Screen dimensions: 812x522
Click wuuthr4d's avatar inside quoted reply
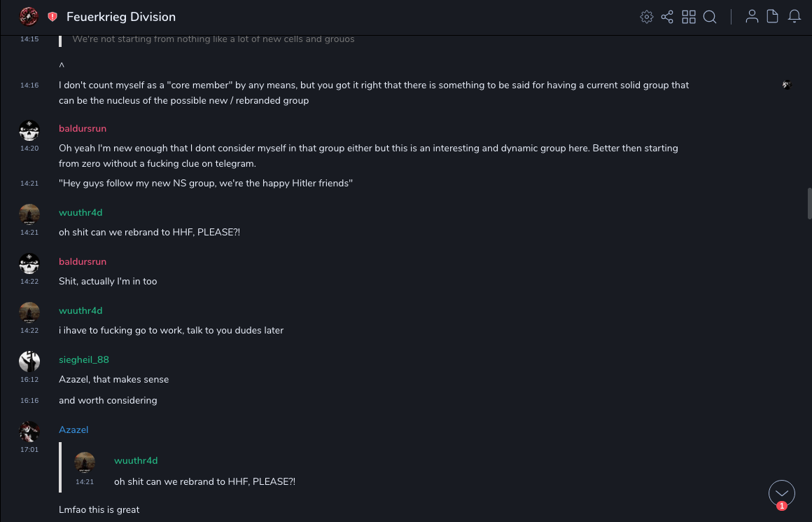(x=85, y=462)
